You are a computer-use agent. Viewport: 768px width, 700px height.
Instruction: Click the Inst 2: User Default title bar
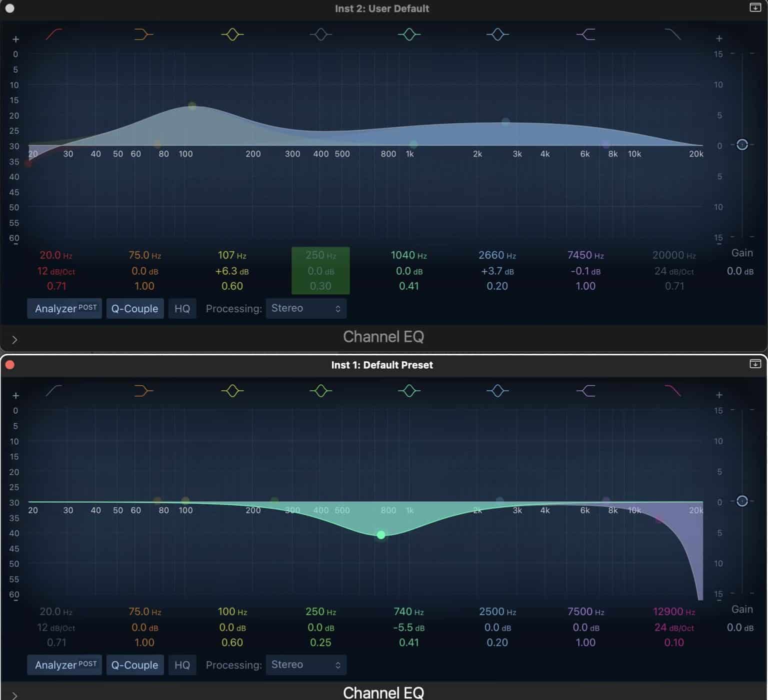381,8
